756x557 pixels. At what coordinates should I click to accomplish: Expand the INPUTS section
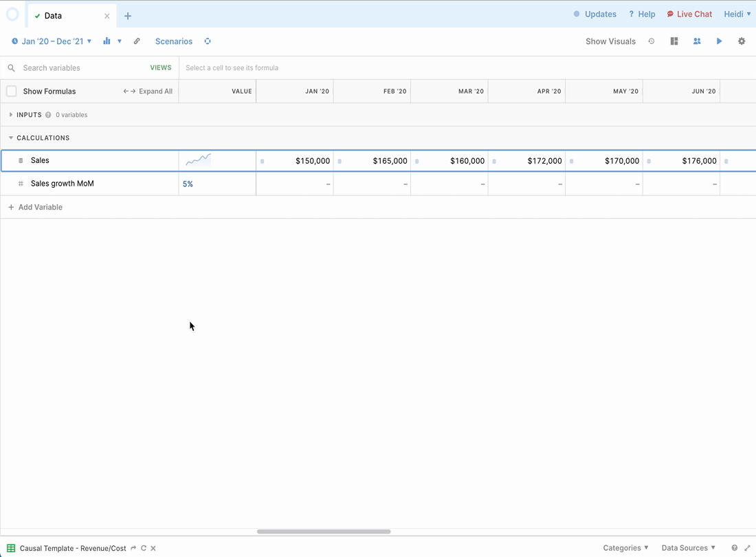11,115
